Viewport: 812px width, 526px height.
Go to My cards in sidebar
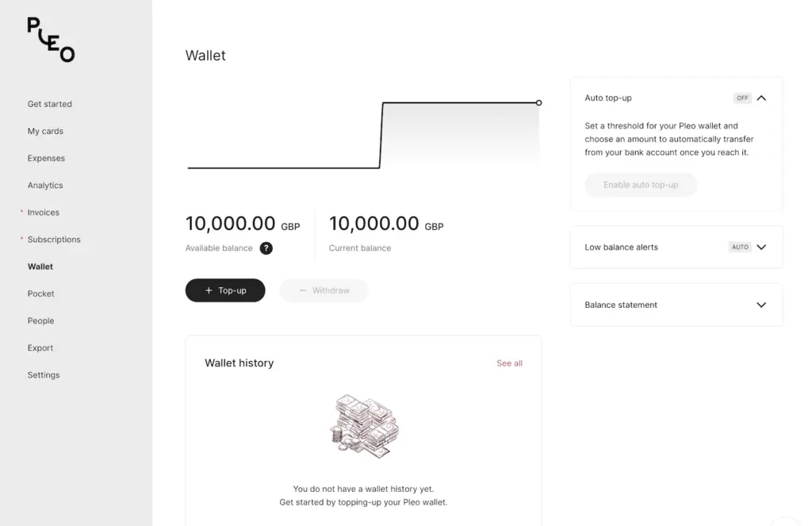click(x=45, y=131)
